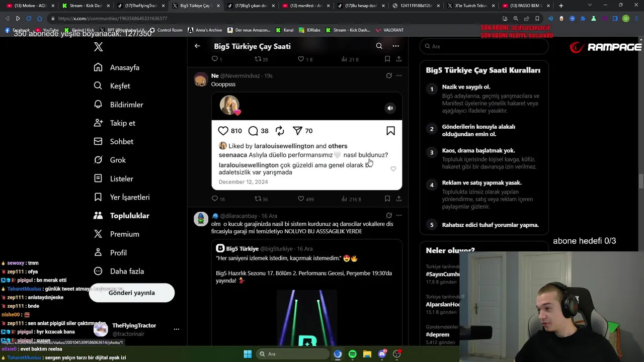Click the Profil person icon
This screenshot has height=362, width=644.
click(x=98, y=252)
